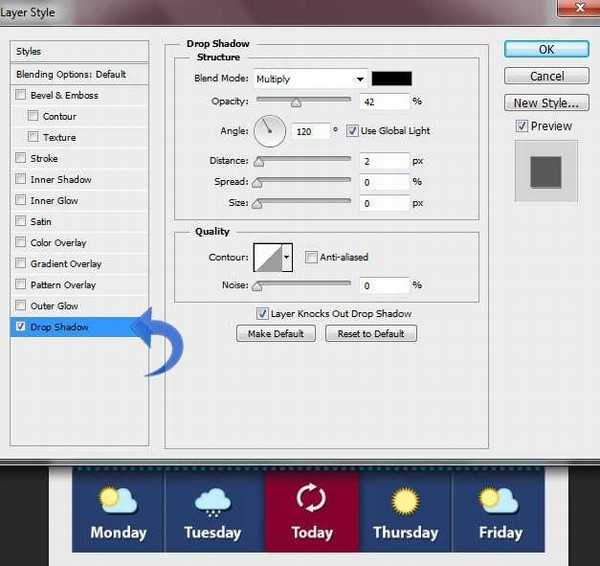Click the Thursday sun icon
Image resolution: width=600 pixels, height=566 pixels.
pos(405,499)
